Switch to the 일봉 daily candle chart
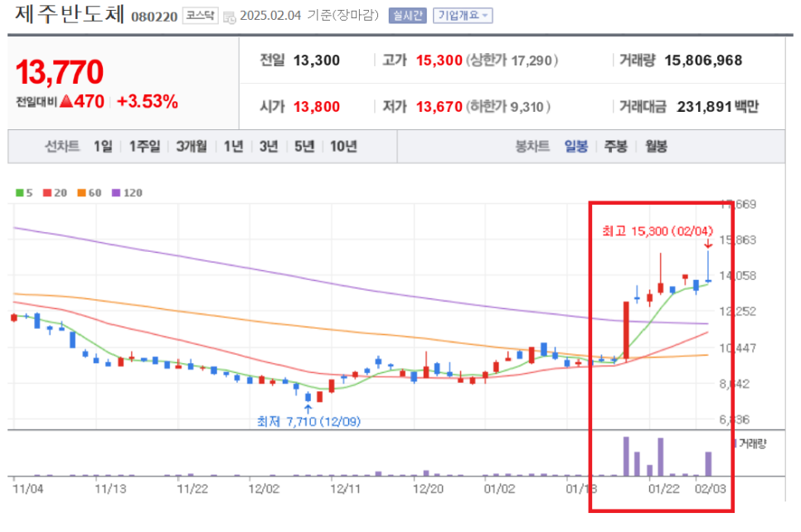801x532 pixels. pos(576,147)
